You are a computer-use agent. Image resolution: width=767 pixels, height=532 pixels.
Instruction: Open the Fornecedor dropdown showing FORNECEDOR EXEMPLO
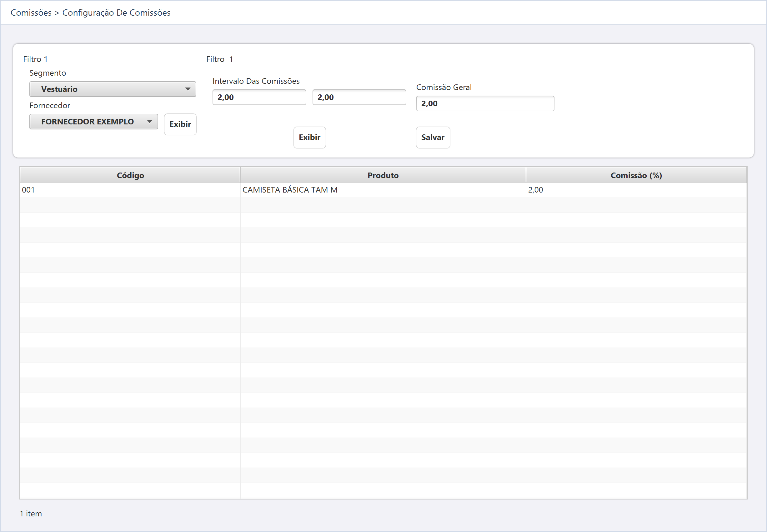94,122
